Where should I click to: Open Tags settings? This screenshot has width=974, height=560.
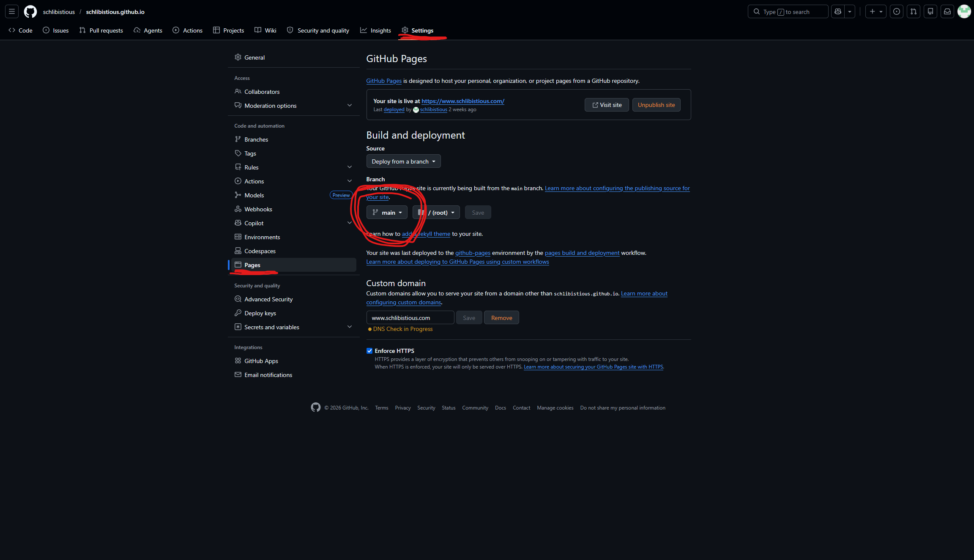click(x=294, y=153)
